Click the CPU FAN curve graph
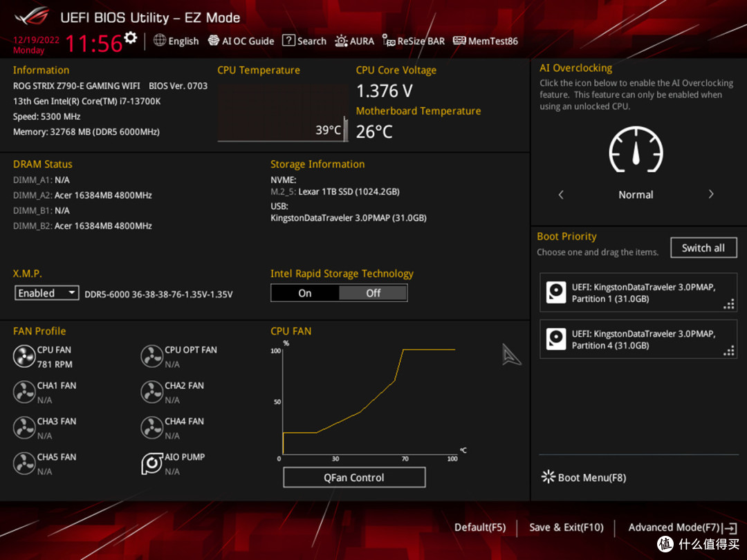The image size is (747, 560). coord(369,401)
